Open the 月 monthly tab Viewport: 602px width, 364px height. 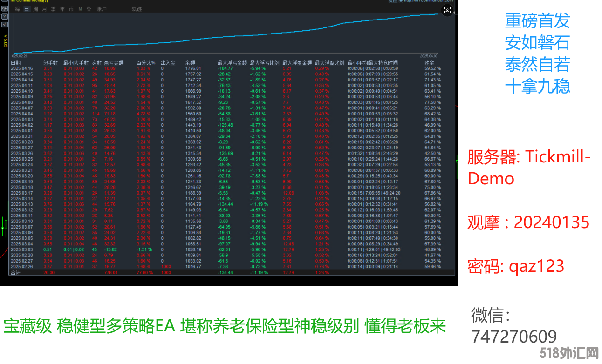pos(44,9)
